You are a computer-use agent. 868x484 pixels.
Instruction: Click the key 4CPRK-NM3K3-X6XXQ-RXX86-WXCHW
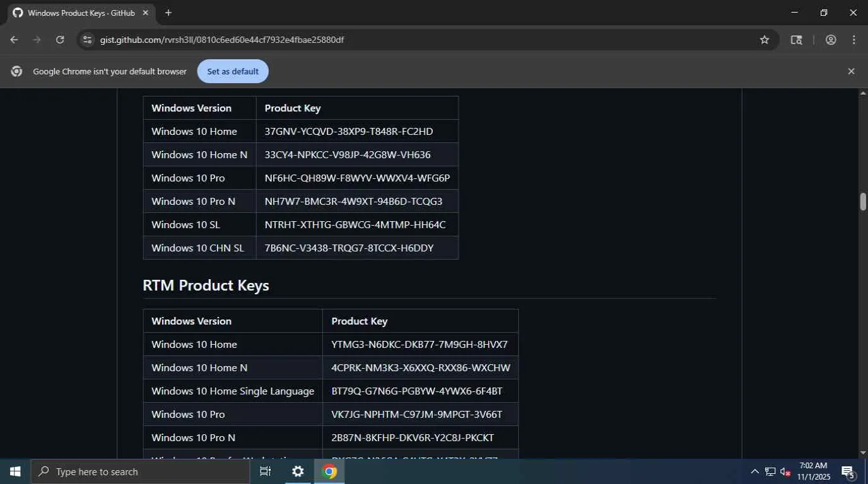[421, 367]
